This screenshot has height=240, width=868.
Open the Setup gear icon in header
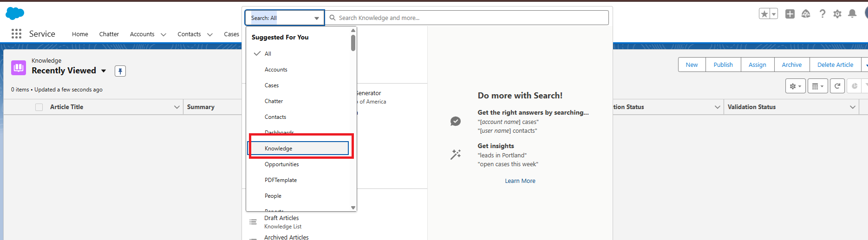(837, 14)
